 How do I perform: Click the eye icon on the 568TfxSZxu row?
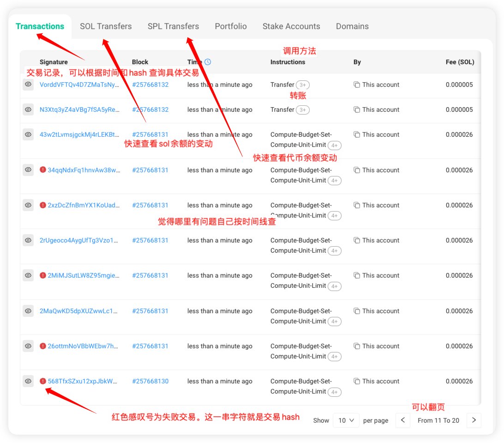point(28,381)
